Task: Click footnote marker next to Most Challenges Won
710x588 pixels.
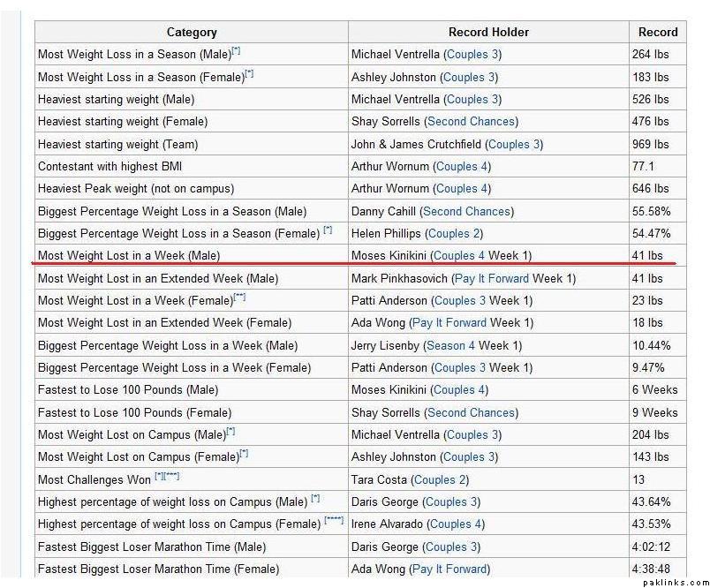Action: pyautogui.click(x=166, y=477)
